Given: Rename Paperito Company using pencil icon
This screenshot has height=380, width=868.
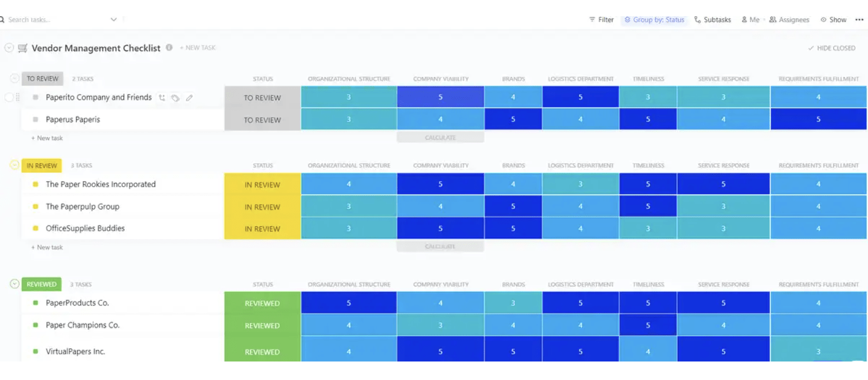Looking at the screenshot, I should 189,98.
